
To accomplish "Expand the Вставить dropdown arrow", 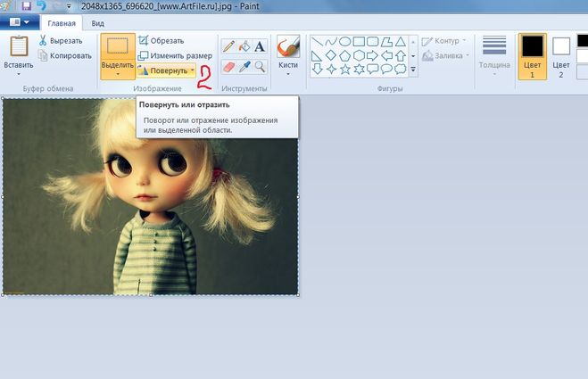I will tap(19, 74).
